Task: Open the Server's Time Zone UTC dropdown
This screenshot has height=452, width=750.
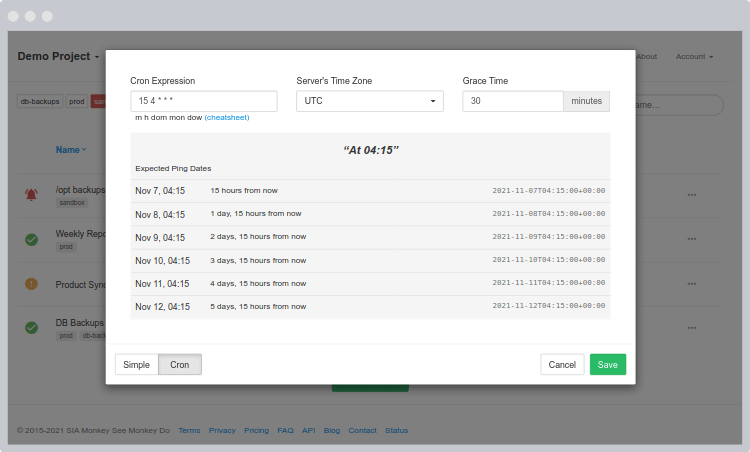Action: coord(370,101)
